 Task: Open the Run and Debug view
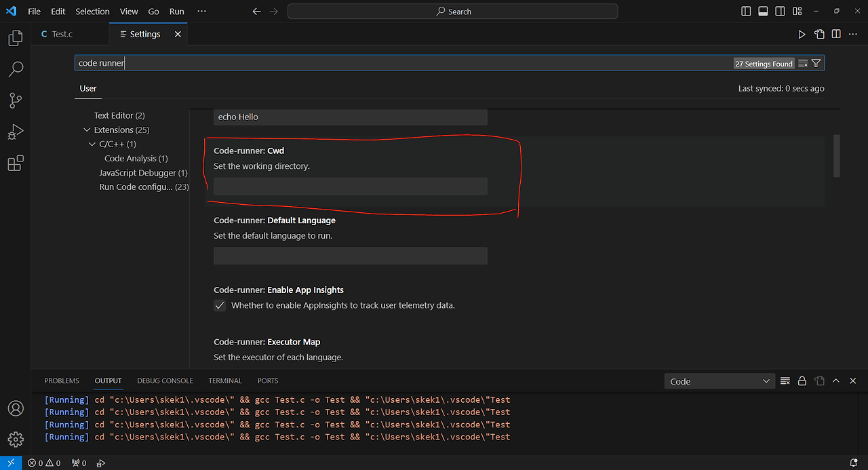click(x=16, y=132)
